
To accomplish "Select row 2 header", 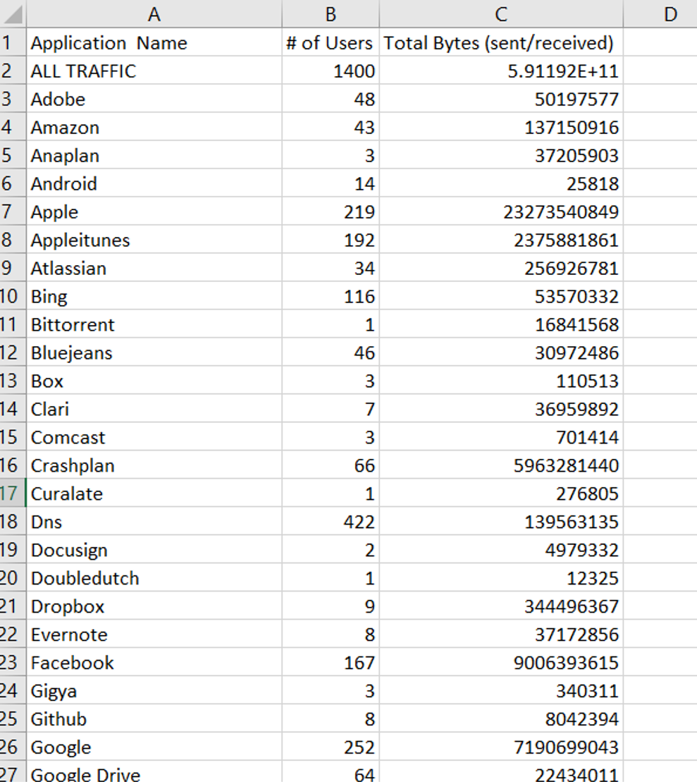I will 13,71.
